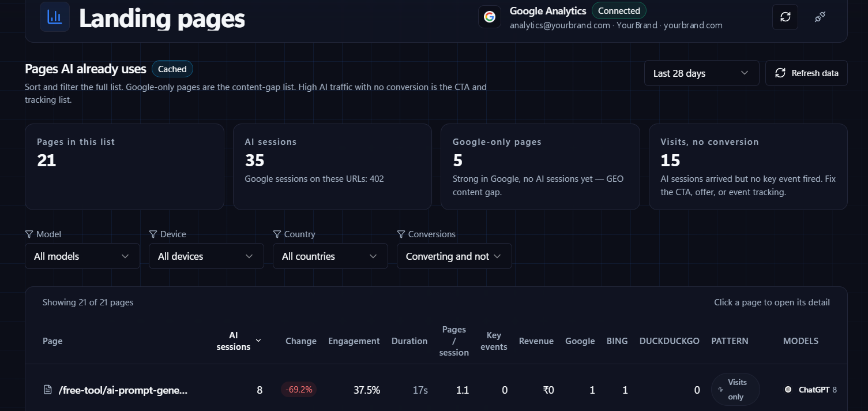Viewport: 868px width, 411px height.
Task: Click the Page column header
Action: [x=52, y=341]
